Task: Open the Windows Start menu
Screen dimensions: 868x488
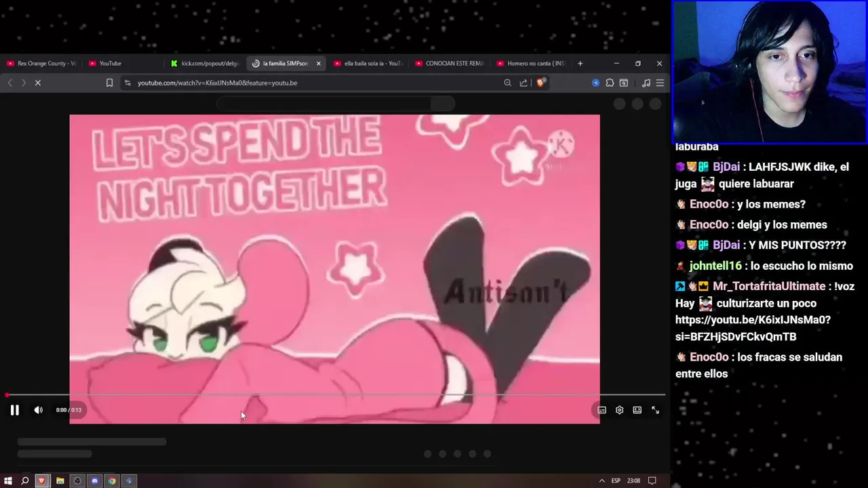Action: tap(8, 481)
